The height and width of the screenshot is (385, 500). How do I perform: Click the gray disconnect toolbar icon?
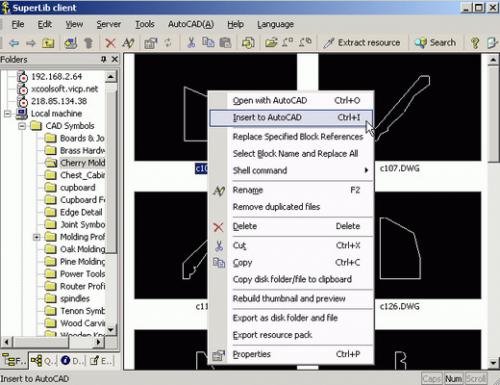[88, 43]
